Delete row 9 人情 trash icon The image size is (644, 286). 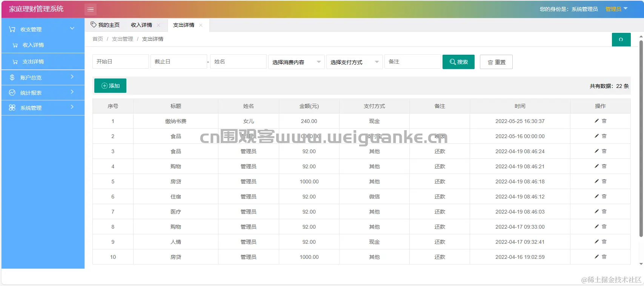[604, 241]
